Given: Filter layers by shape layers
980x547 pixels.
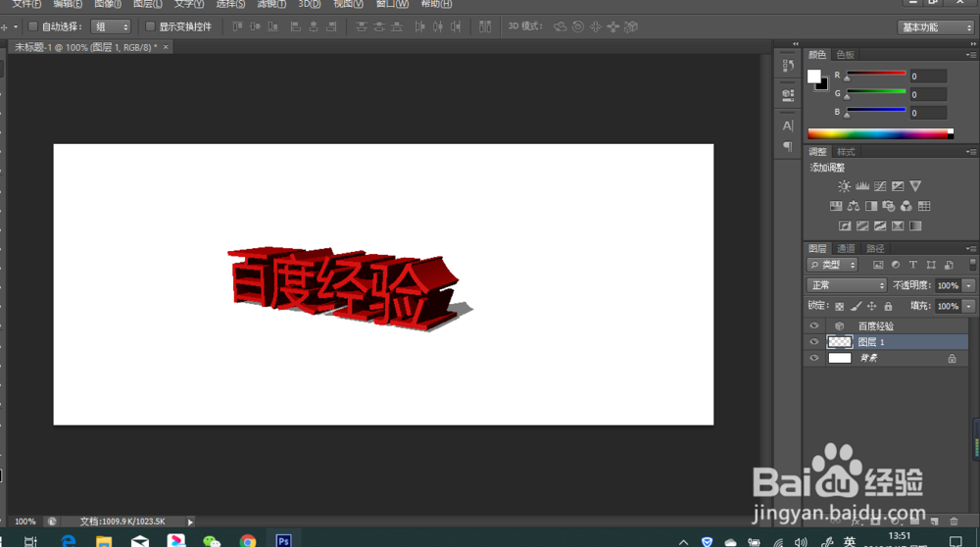Looking at the screenshot, I should coord(931,265).
